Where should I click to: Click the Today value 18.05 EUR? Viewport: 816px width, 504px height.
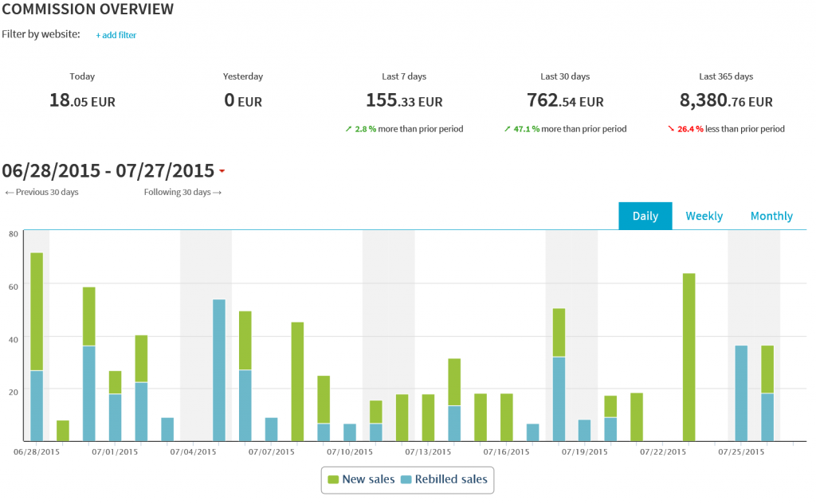tap(82, 100)
